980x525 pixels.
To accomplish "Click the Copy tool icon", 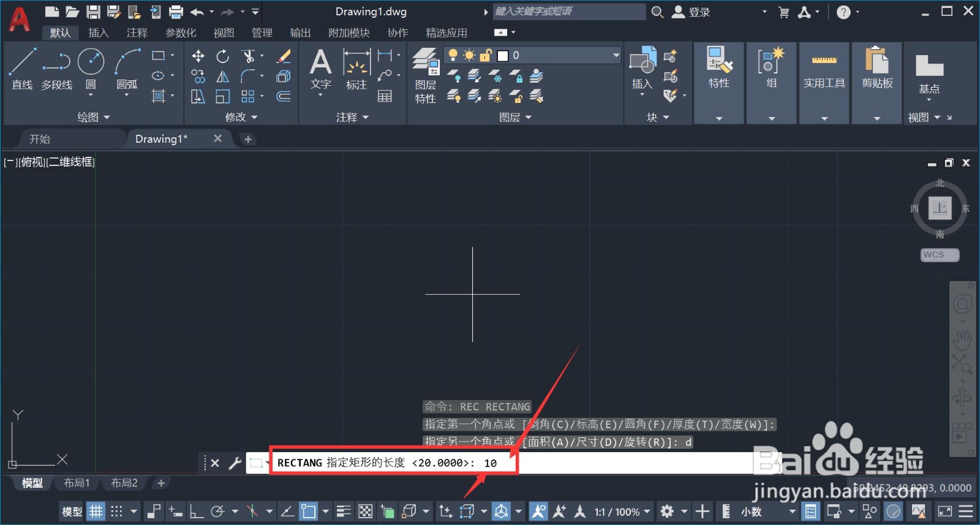I will tap(198, 77).
